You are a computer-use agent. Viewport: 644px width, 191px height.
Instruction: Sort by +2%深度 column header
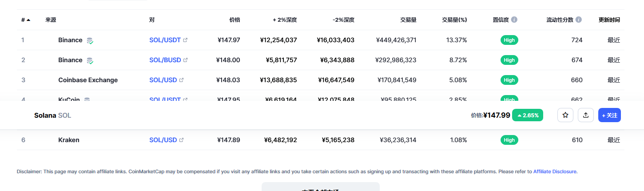[285, 20]
